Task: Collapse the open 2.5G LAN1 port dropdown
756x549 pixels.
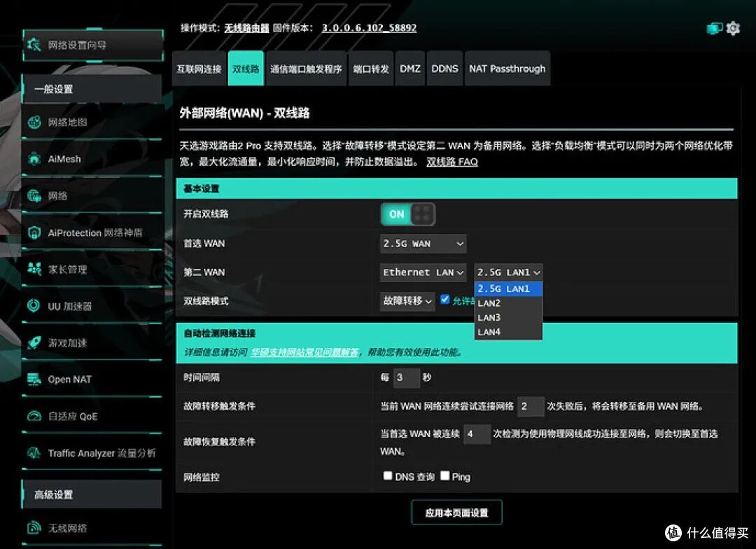Action: [x=509, y=272]
